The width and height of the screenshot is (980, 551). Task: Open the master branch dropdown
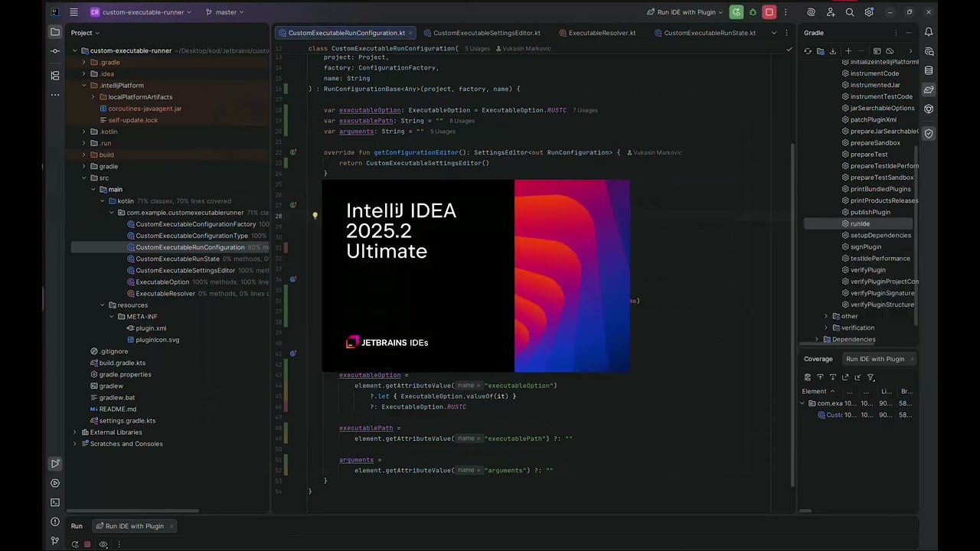[x=224, y=12]
